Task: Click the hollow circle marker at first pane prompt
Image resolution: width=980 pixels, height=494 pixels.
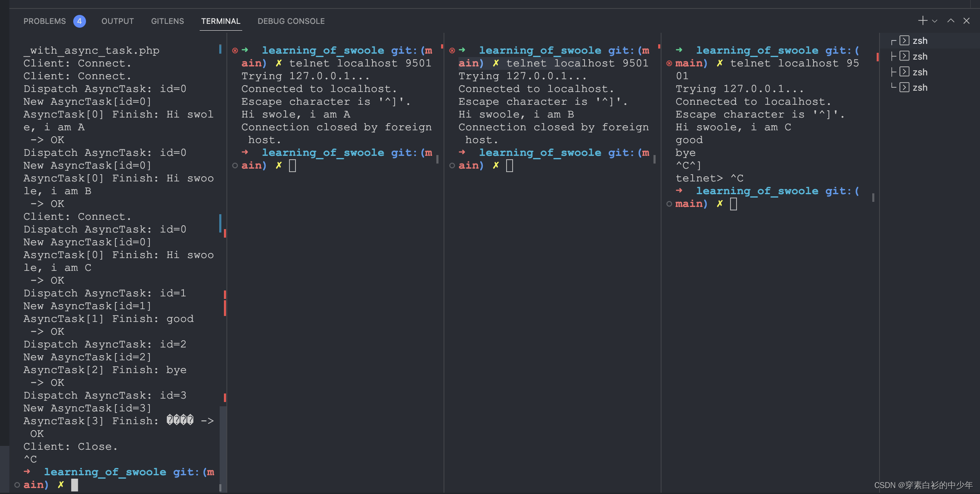Action: pos(17,485)
